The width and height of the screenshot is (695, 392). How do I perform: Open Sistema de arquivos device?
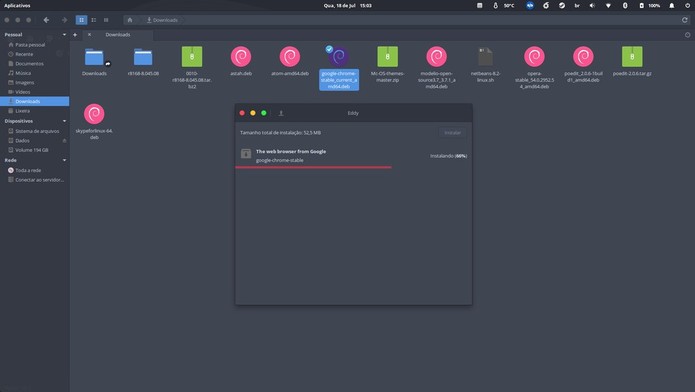(x=35, y=131)
